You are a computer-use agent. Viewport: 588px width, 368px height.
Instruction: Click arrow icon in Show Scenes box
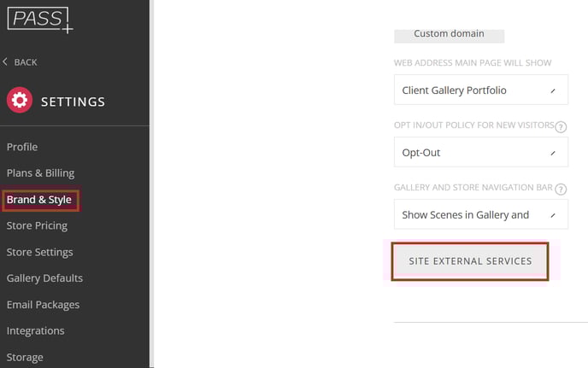(553, 215)
